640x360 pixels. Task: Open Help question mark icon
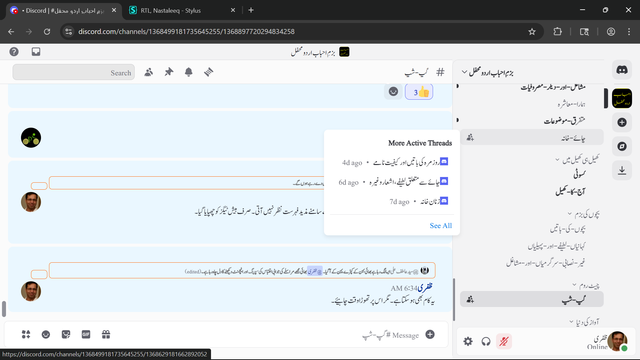point(14,52)
